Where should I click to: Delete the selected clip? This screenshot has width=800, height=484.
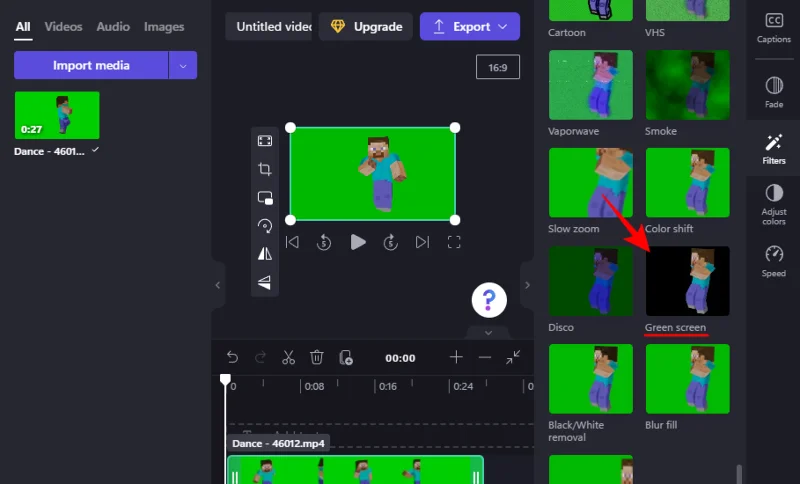(x=317, y=358)
